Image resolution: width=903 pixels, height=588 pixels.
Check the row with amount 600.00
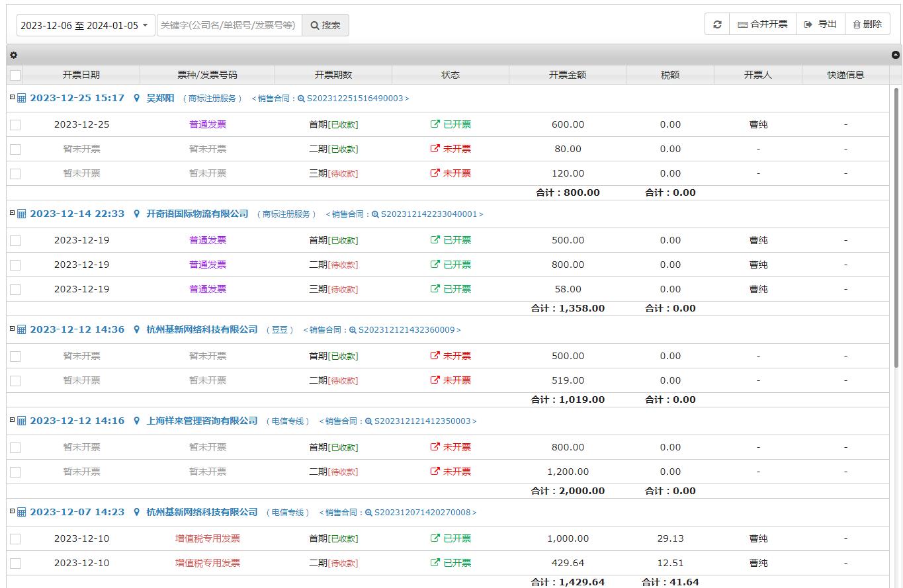(15, 125)
